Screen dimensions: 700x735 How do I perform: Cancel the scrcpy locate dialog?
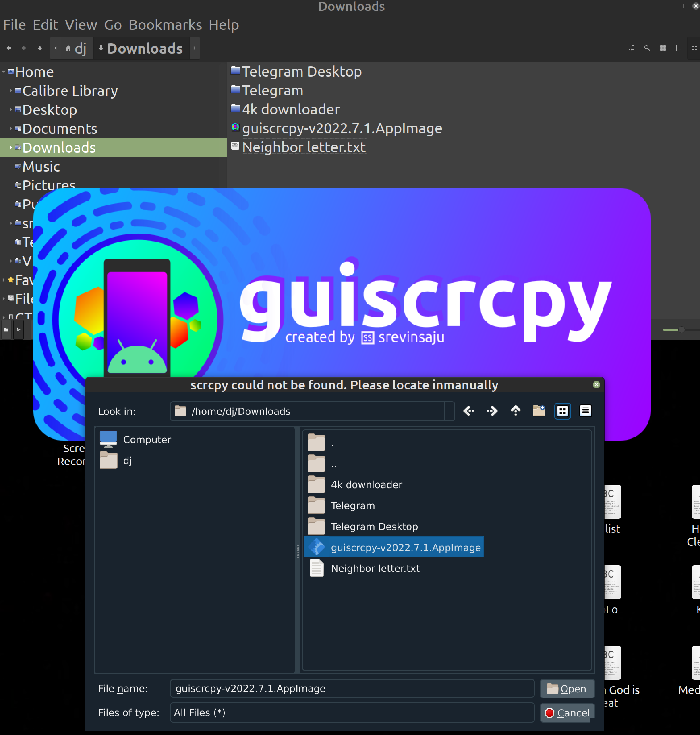(567, 713)
